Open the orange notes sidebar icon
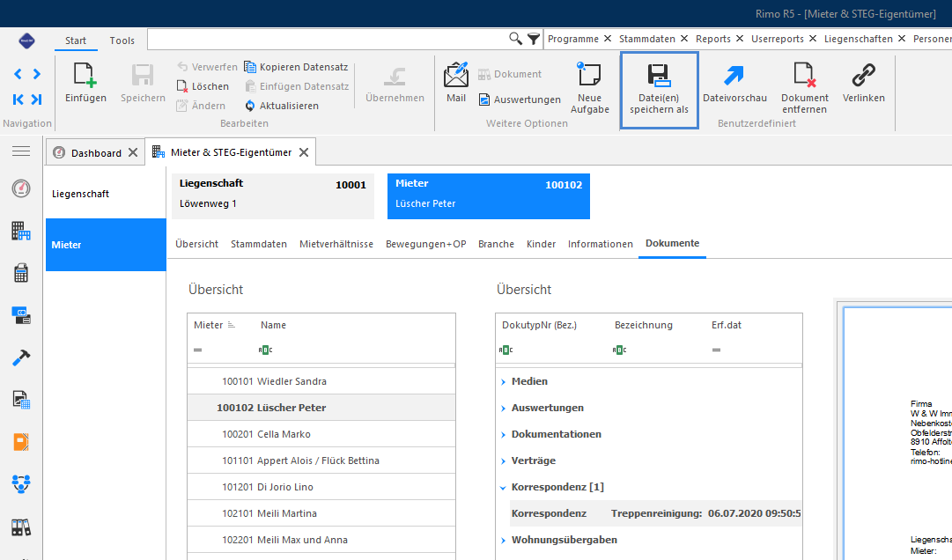Viewport: 952px width, 560px height. (21, 442)
